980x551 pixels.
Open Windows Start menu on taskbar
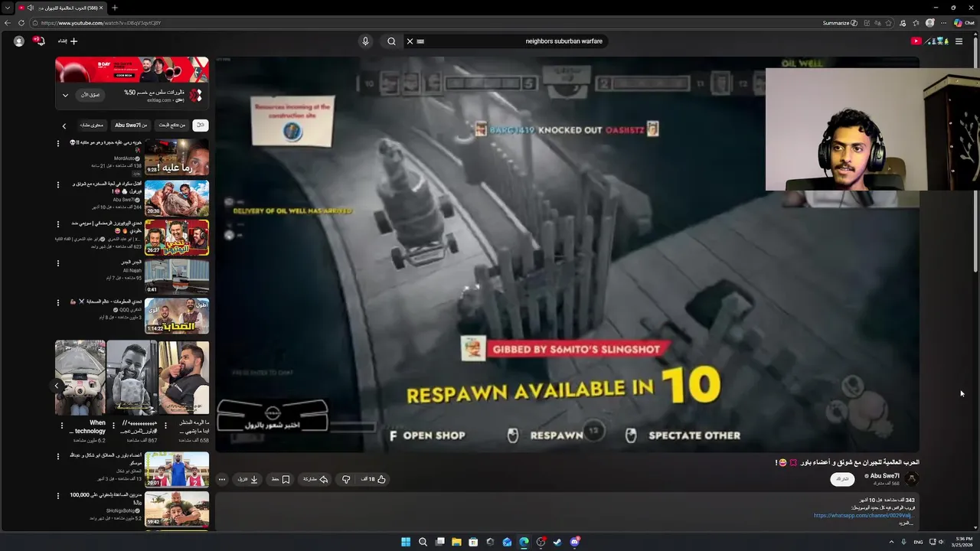[x=406, y=542]
